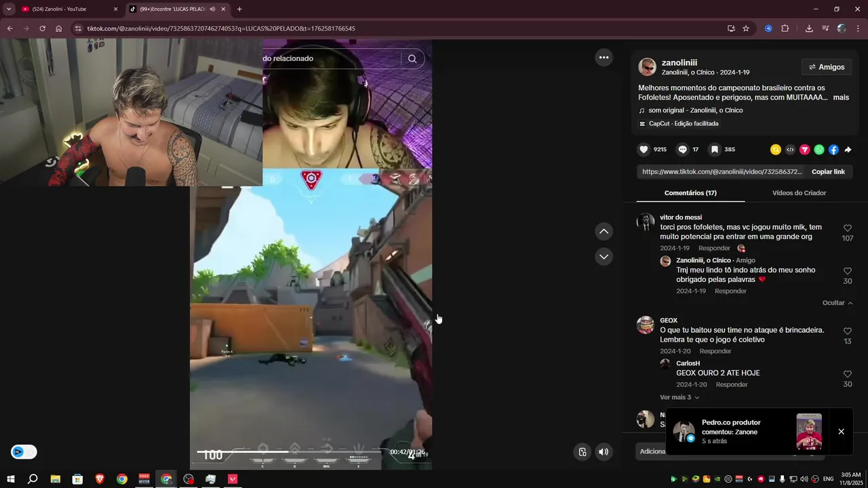Reload the page
The width and height of the screenshot is (868, 488).
[42, 28]
